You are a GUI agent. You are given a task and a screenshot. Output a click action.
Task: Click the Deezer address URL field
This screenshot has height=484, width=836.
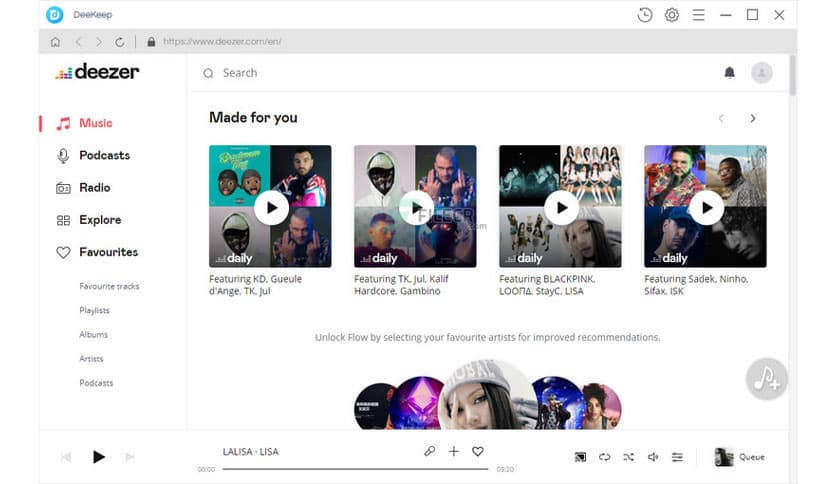coord(222,42)
